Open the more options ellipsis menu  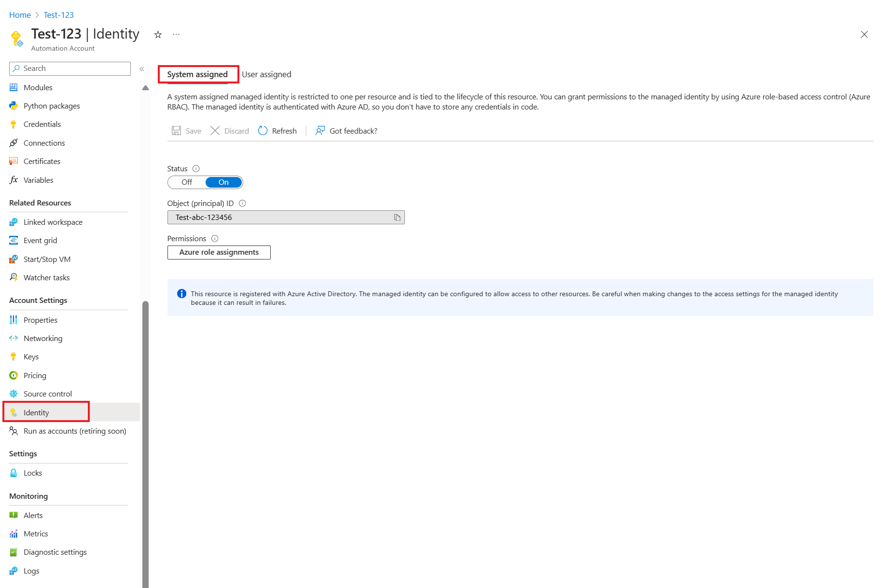pos(176,34)
